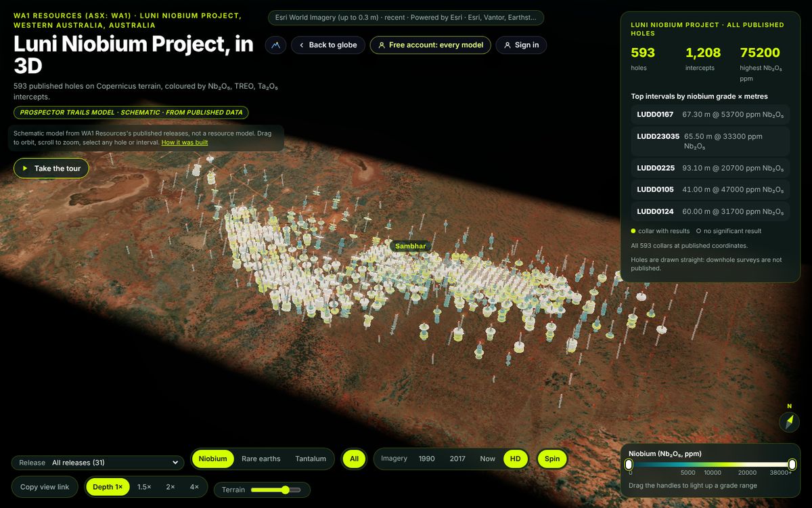Switch colouring to Tantalum

tap(311, 459)
